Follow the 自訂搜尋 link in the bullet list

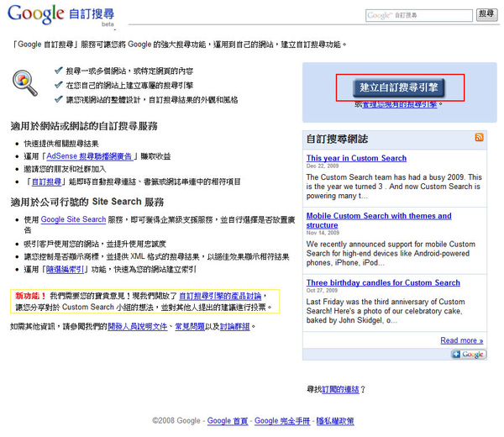[x=46, y=182]
